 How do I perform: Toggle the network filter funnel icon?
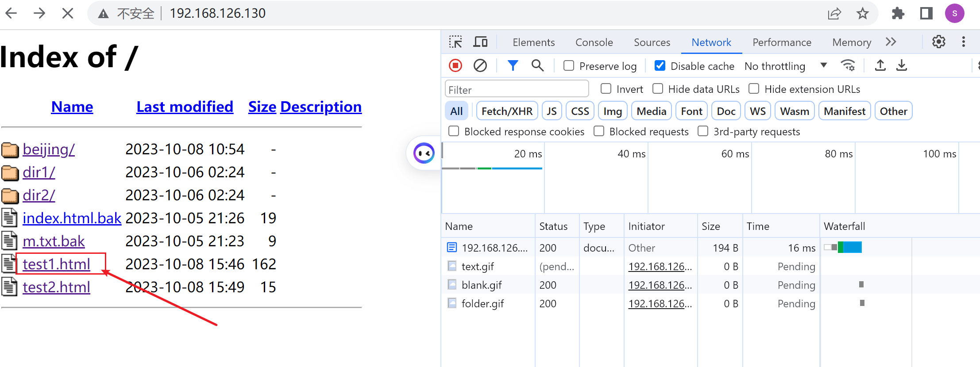click(x=513, y=66)
